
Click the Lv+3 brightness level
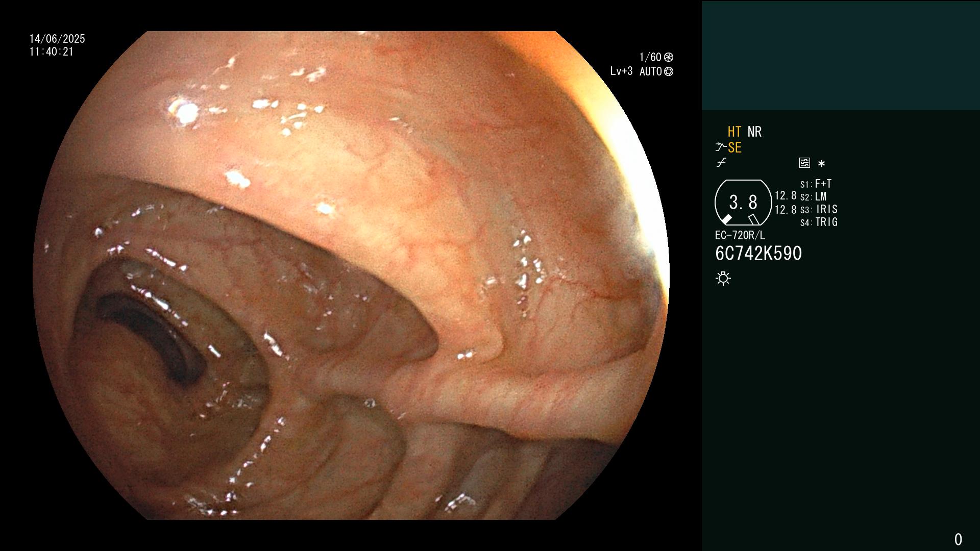tap(621, 71)
